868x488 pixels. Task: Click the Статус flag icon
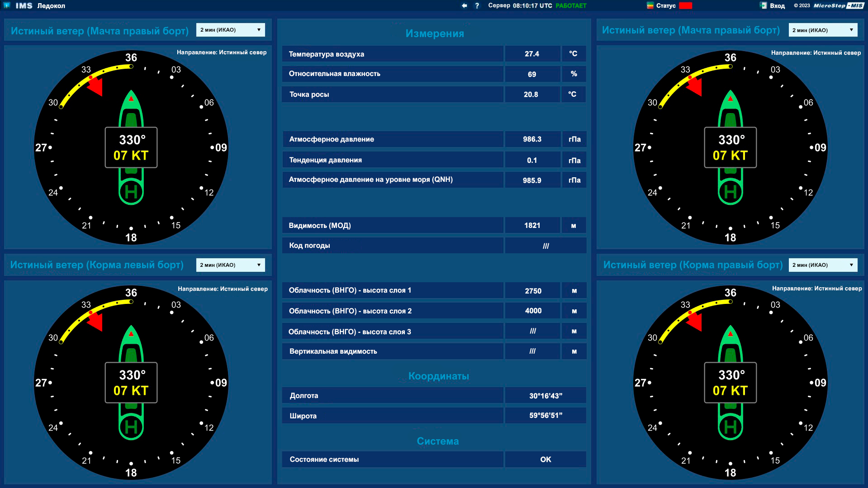[650, 6]
